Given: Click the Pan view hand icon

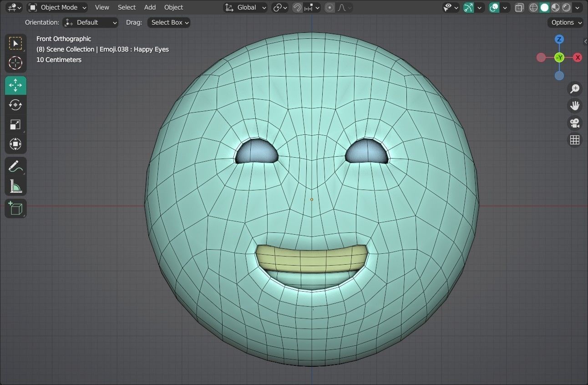Looking at the screenshot, I should (x=575, y=106).
